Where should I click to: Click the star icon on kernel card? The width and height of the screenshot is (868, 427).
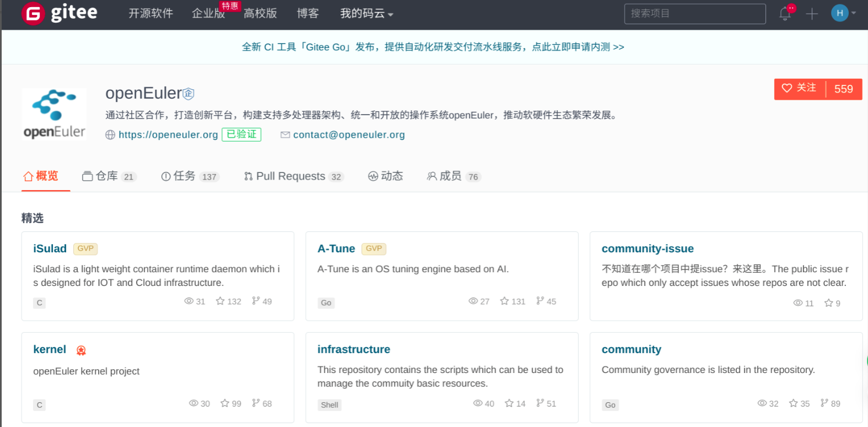pos(225,403)
